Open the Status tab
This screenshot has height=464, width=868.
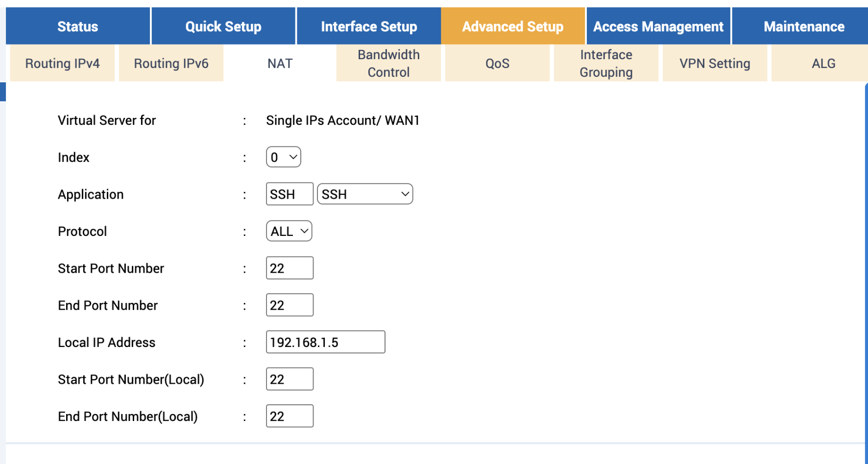[x=77, y=26]
